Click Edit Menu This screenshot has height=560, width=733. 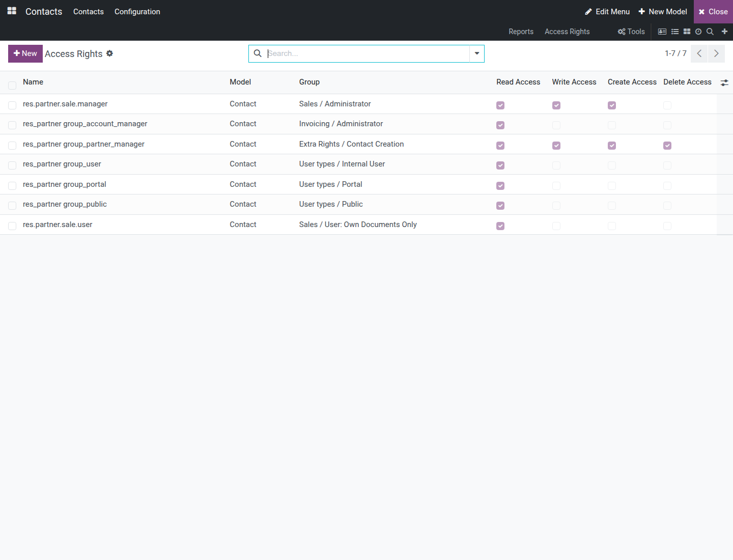point(607,12)
